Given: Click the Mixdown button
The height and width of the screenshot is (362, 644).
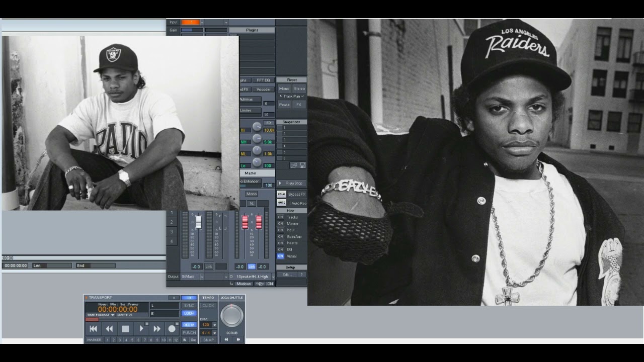Looking at the screenshot, I should coord(244,284).
